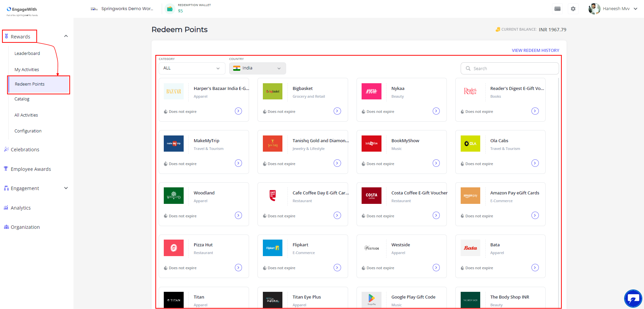Select Redeem Points menu item

pyautogui.click(x=39, y=84)
